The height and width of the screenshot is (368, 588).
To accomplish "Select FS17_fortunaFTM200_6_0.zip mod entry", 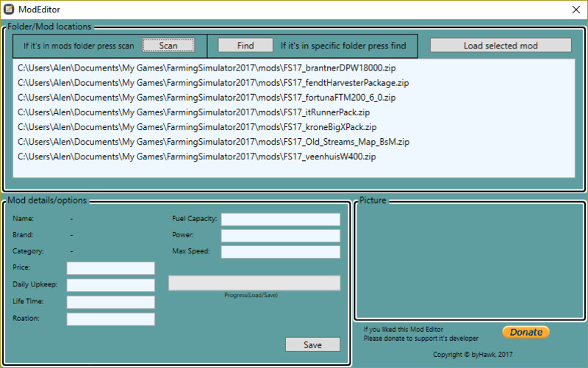I will click(x=207, y=98).
